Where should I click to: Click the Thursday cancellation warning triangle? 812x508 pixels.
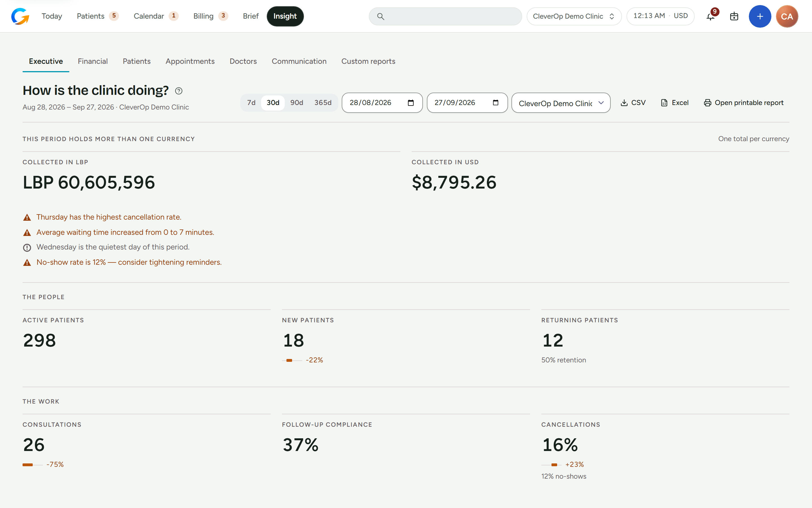[27, 218]
